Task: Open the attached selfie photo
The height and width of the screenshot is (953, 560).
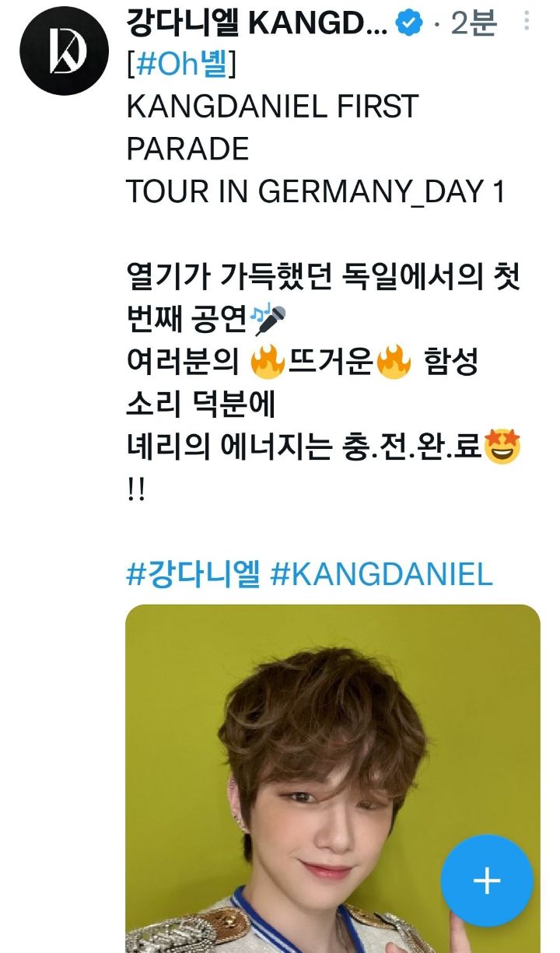Action: coord(333,779)
